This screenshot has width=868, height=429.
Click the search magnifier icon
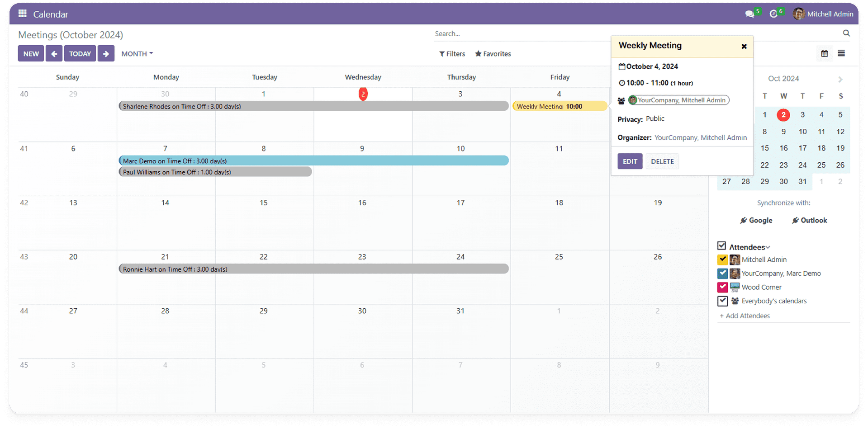(846, 33)
